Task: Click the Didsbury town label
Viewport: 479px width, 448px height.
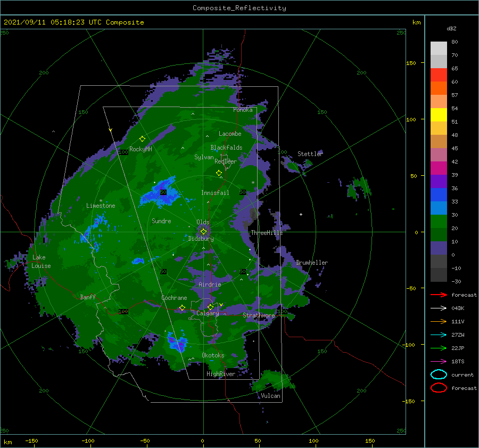Action: (x=201, y=239)
